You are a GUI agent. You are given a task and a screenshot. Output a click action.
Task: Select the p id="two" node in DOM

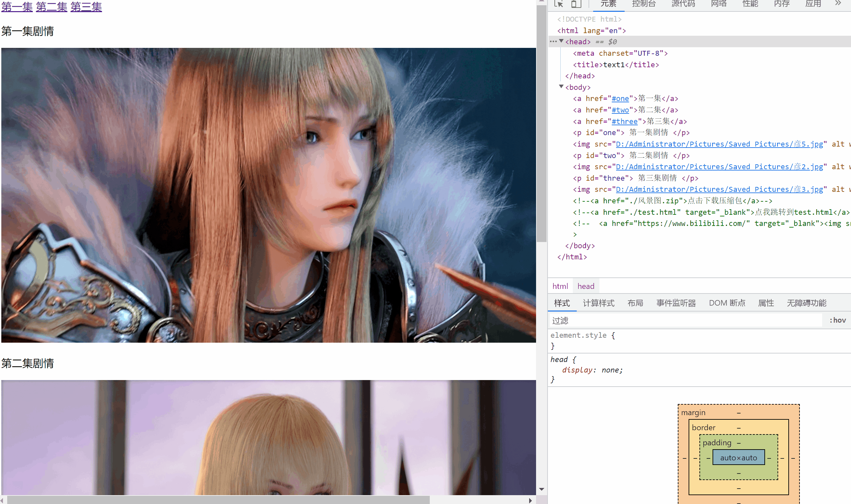click(x=631, y=155)
